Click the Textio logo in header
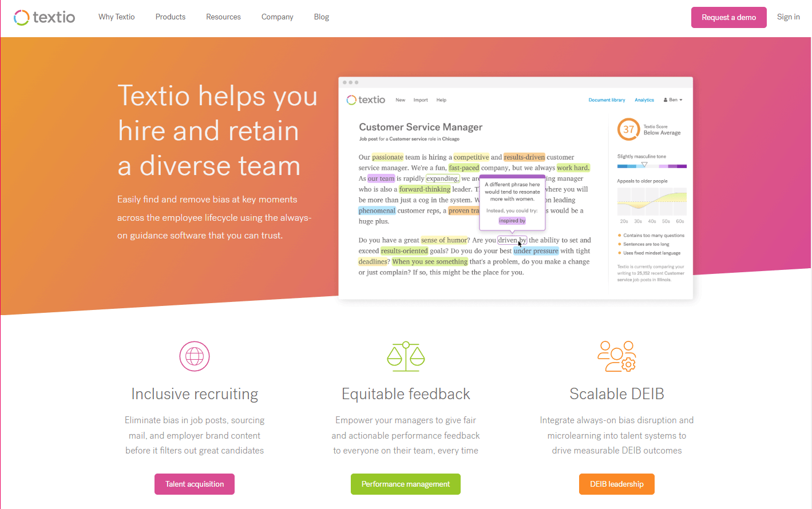 (x=44, y=17)
